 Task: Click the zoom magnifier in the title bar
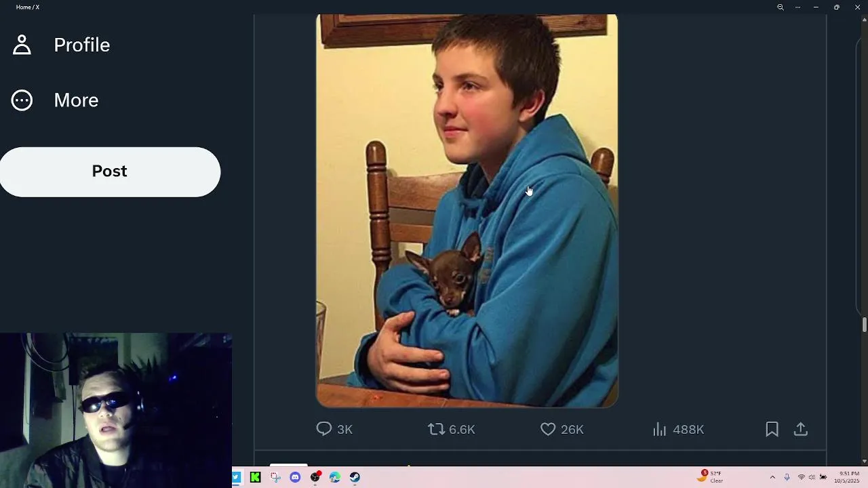point(780,7)
